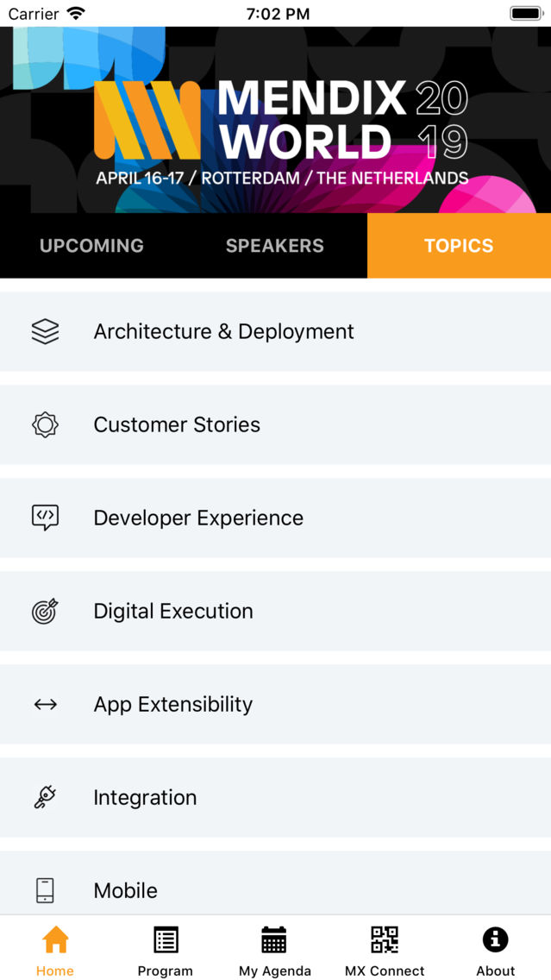551x980 pixels.
Task: Tap the 7:02 PM clock
Action: (278, 14)
